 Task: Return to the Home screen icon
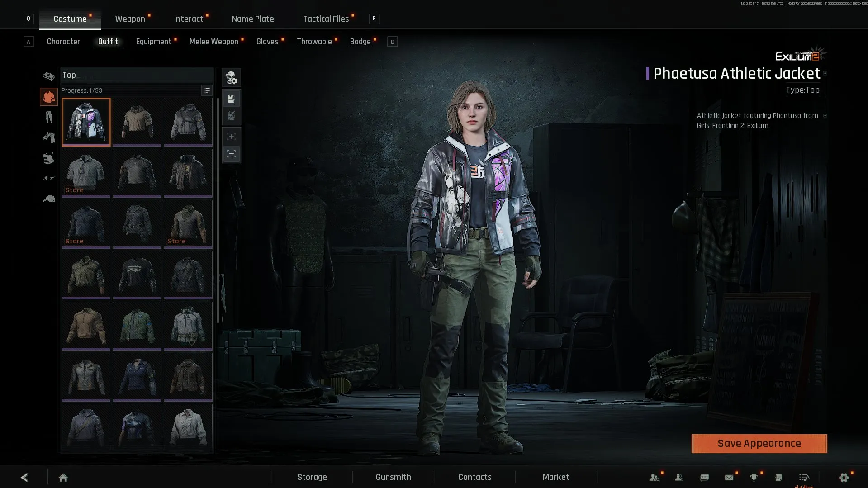[63, 477]
